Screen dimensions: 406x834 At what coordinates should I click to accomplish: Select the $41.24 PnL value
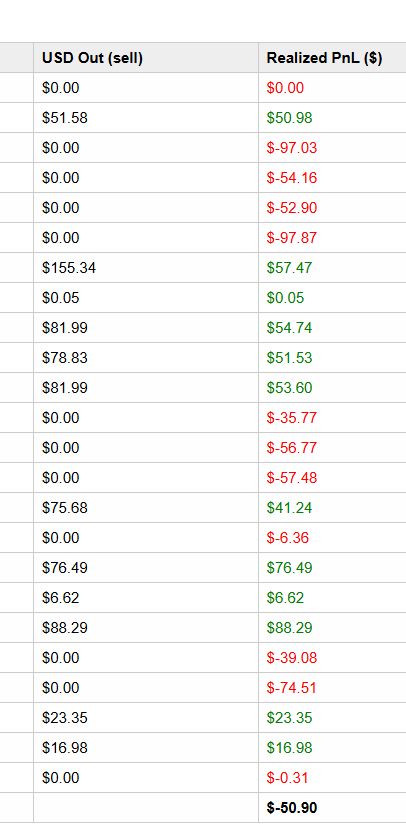(289, 507)
